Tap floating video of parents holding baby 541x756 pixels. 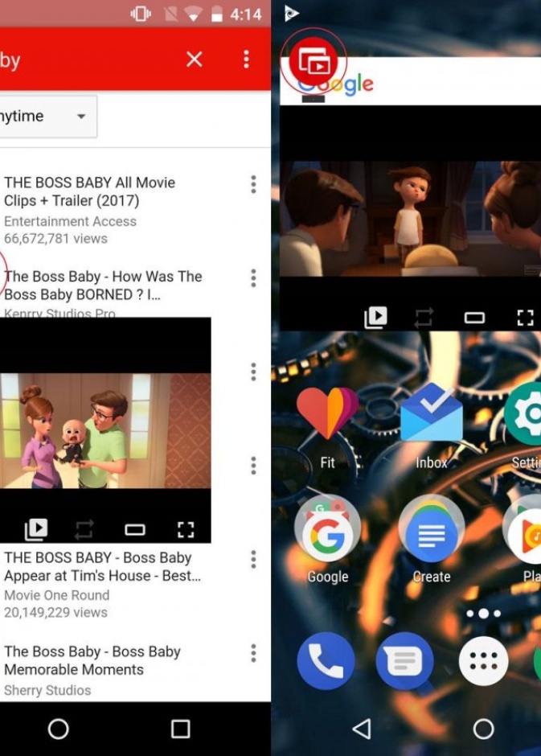pyautogui.click(x=105, y=430)
